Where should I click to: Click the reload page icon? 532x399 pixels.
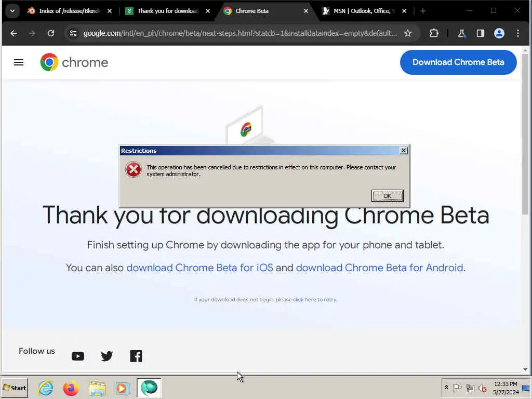click(51, 33)
